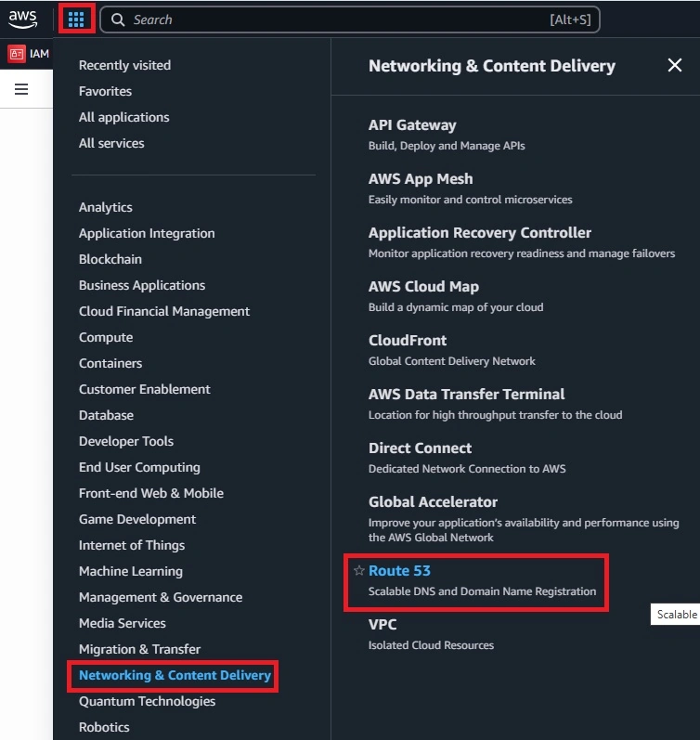Click 'Monitor application recovery readiness' description
The height and width of the screenshot is (740, 700).
tap(522, 253)
